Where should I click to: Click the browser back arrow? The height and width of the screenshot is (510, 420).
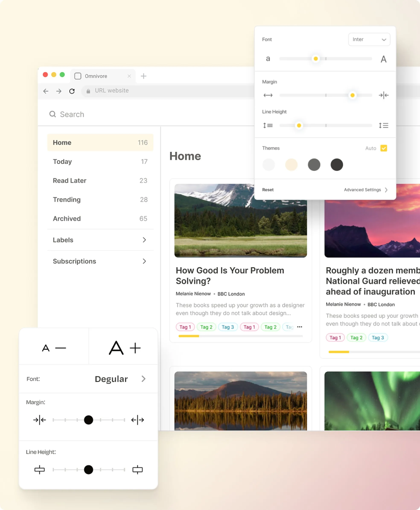(x=46, y=91)
